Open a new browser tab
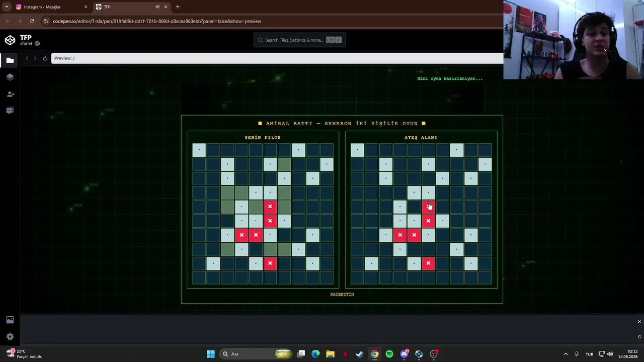 point(178,7)
